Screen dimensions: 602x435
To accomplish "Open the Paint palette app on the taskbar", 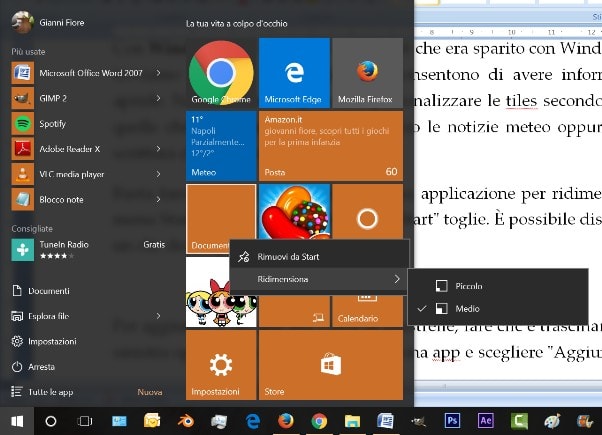I will (552, 421).
